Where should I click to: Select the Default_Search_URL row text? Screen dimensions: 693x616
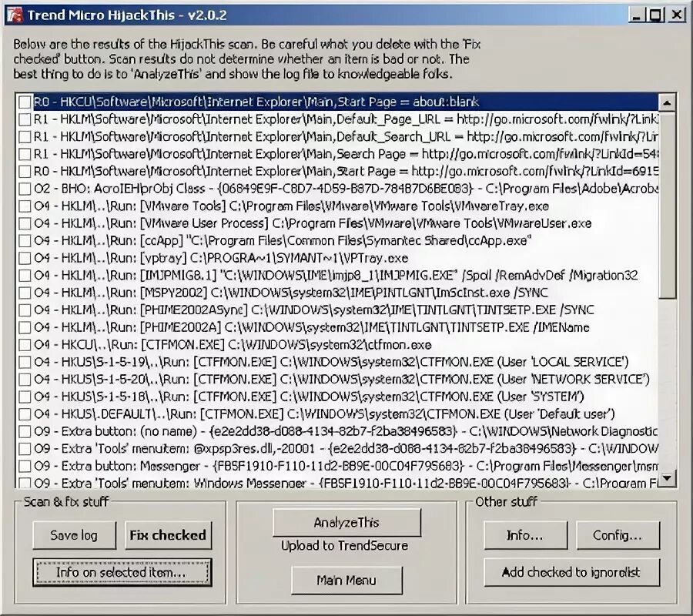point(346,136)
